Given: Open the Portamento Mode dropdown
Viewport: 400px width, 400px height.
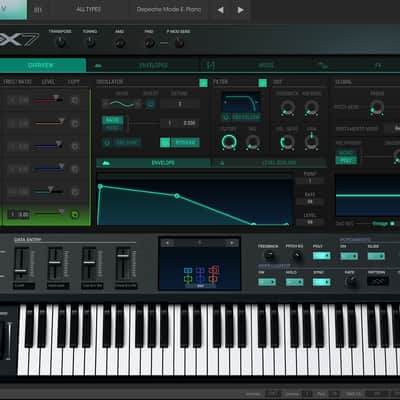Looking at the screenshot, I should click(x=392, y=128).
